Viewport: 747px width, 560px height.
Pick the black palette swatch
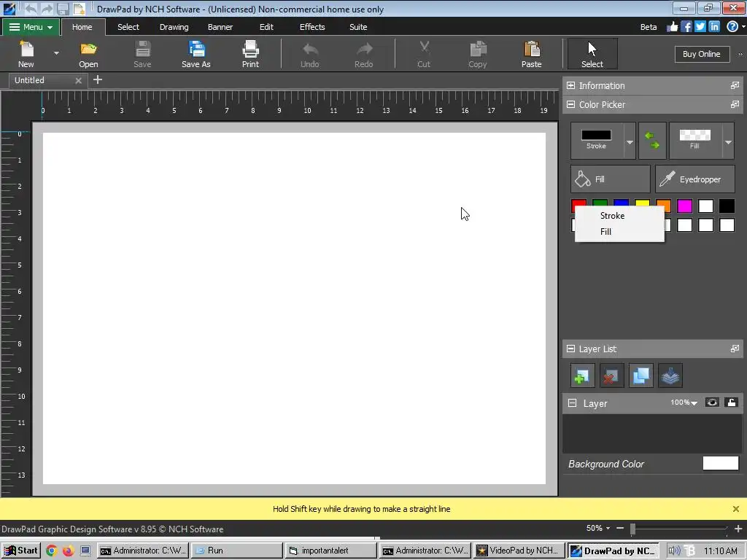click(x=727, y=206)
